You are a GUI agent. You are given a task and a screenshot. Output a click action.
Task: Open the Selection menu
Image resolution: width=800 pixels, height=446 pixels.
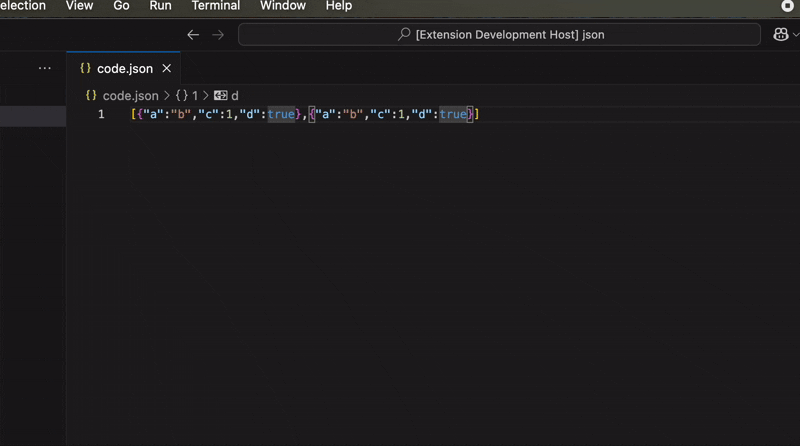tap(22, 6)
